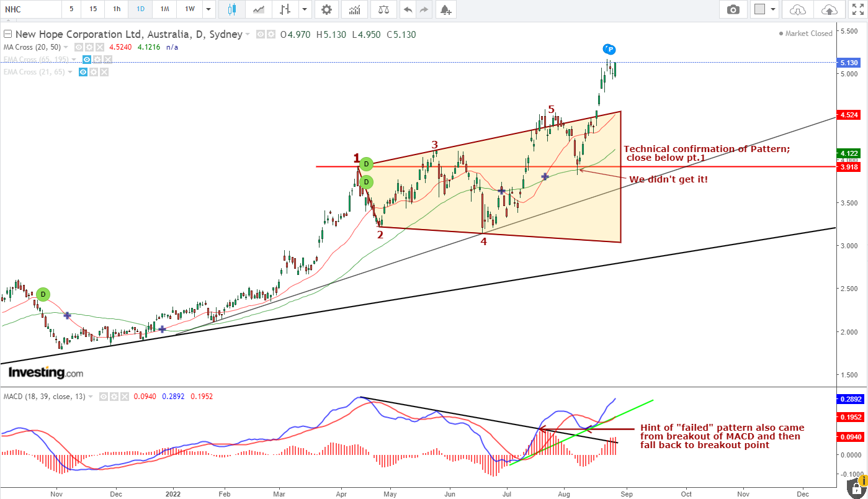Click green 4.122 price axis label

[848, 153]
